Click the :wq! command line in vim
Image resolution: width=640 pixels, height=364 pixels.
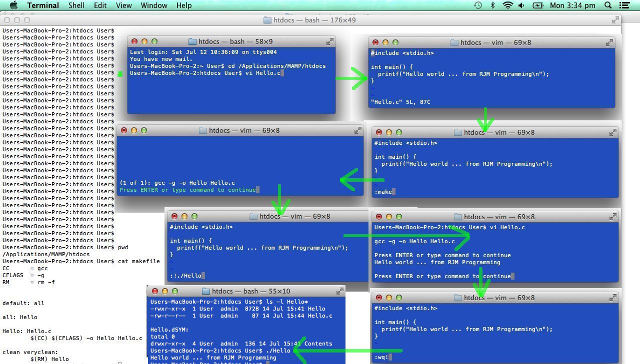382,357
